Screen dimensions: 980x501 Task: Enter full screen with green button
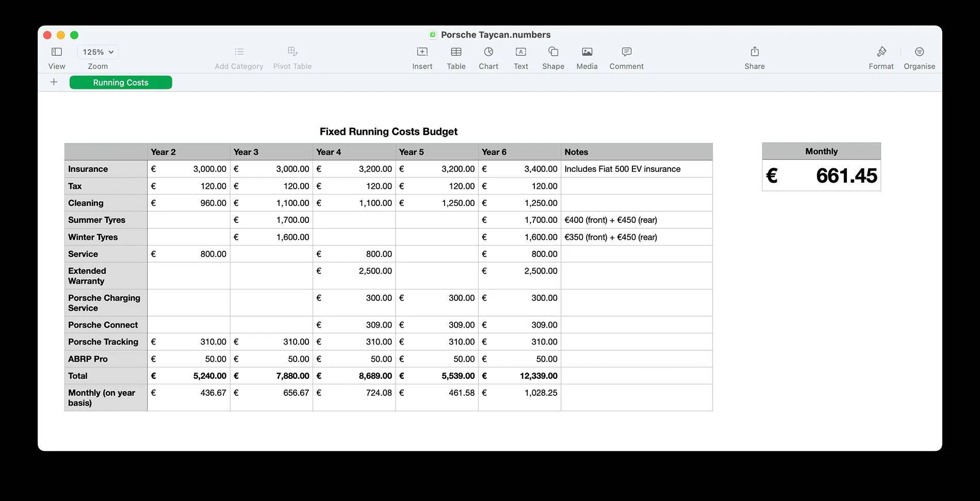74,35
